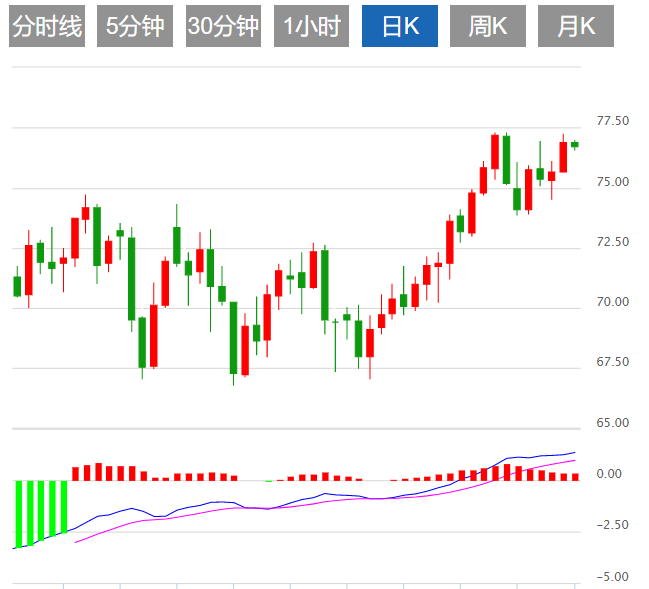Click the 77.50 price axis label
649x589 pixels.
[x=612, y=122]
